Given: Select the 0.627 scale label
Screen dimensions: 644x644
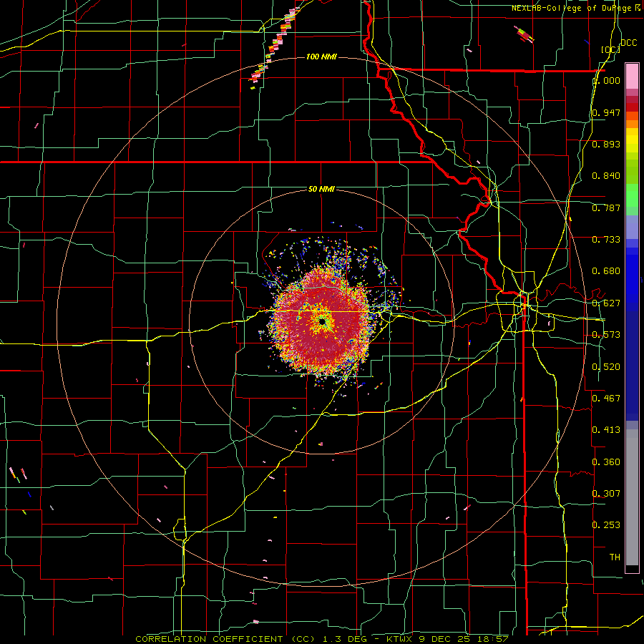Looking at the screenshot, I should 606,303.
